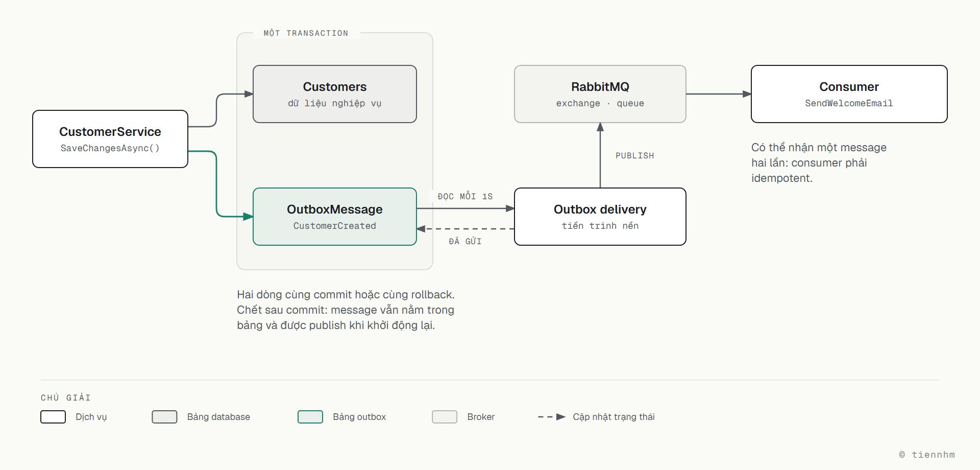Select the Consumer service box
Image resolution: width=980 pixels, height=470 pixels.
coord(849,94)
